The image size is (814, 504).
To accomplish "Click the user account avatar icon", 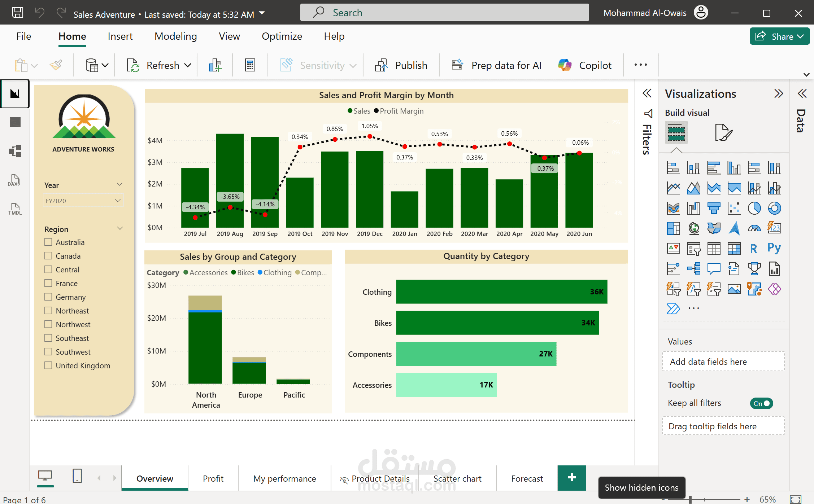I will pos(701,13).
